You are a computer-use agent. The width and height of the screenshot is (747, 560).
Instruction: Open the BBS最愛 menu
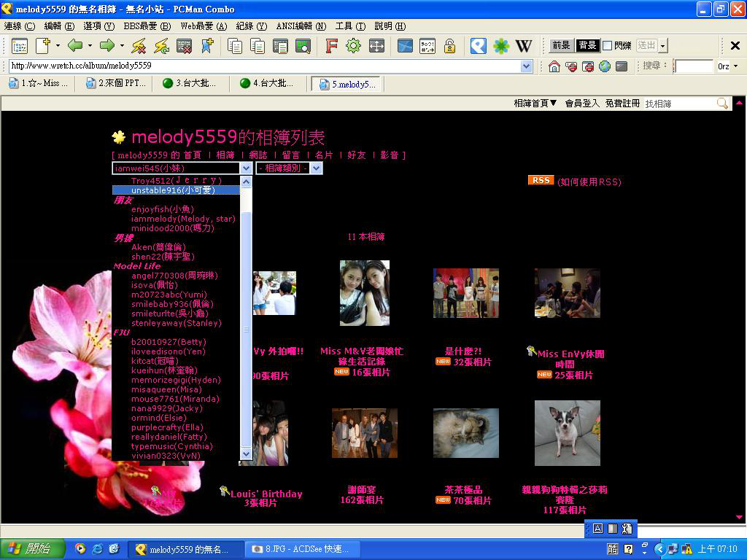click(147, 26)
